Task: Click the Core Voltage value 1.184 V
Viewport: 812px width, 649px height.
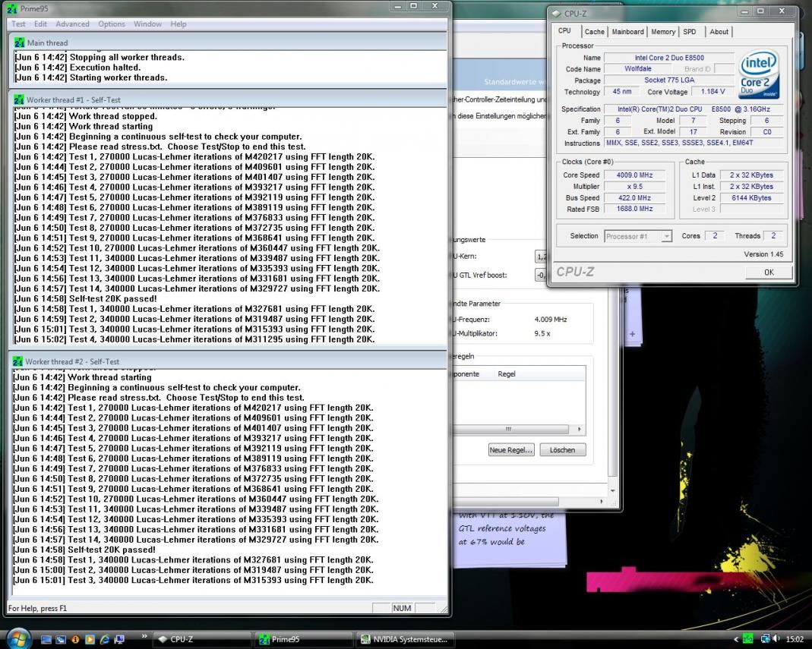Action: pyautogui.click(x=712, y=92)
